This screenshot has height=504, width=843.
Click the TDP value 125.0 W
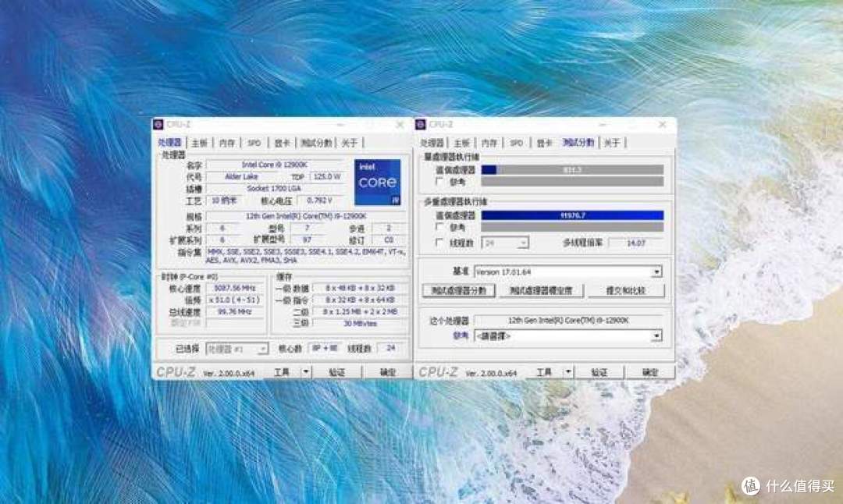click(327, 177)
